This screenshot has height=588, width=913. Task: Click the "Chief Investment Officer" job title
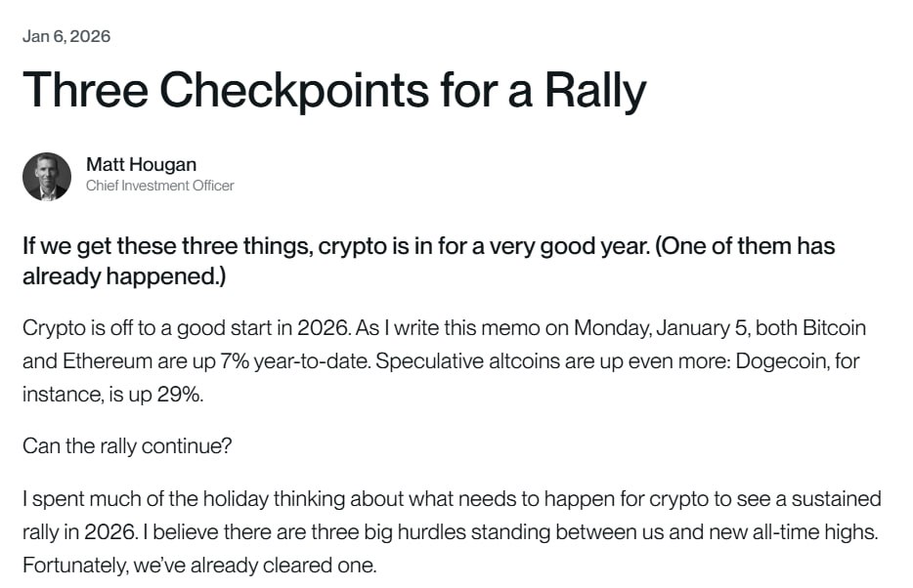tap(159, 186)
